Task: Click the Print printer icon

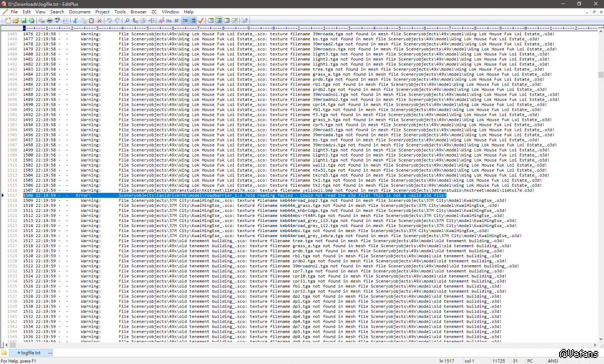Action: (x=49, y=20)
